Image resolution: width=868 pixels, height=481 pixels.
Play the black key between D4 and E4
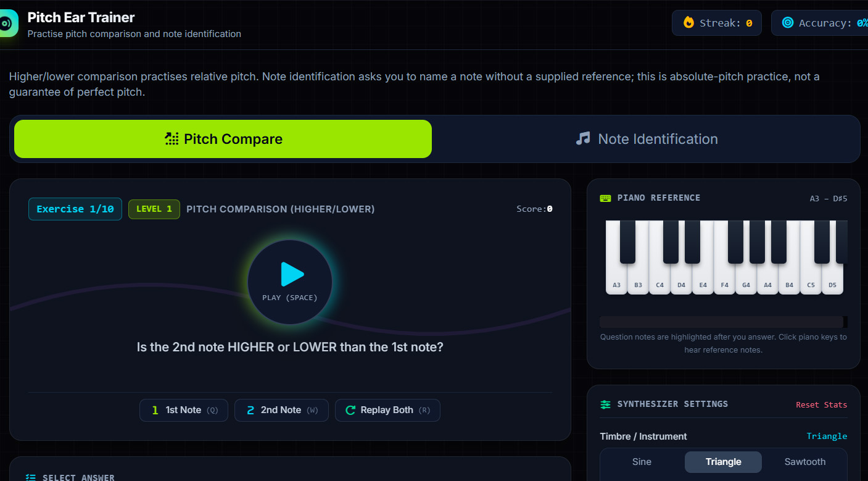692,241
